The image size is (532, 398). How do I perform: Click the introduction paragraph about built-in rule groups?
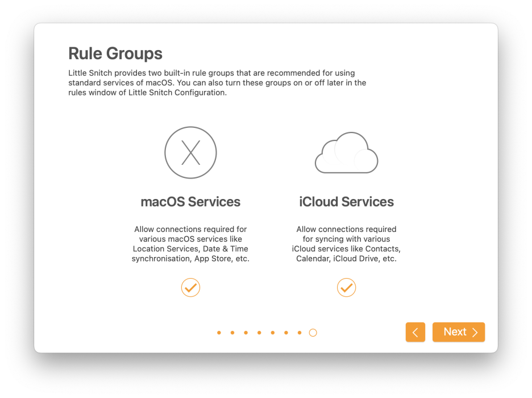217,83
